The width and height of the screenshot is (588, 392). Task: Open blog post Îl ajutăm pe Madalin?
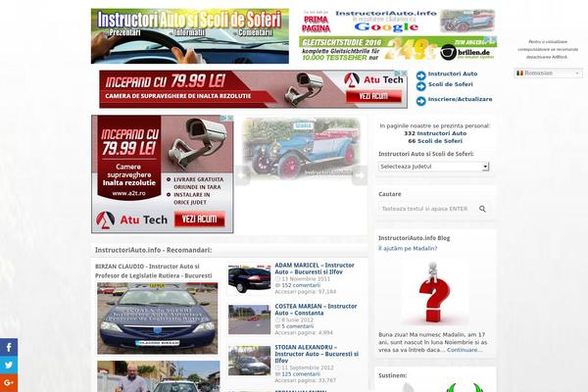pyautogui.click(x=408, y=248)
